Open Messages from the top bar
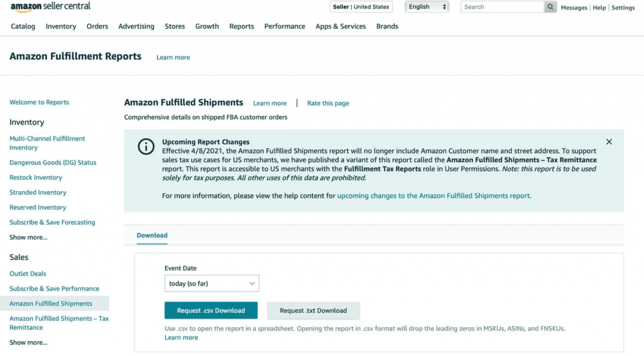Image resolution: width=644 pixels, height=356 pixels. [574, 8]
